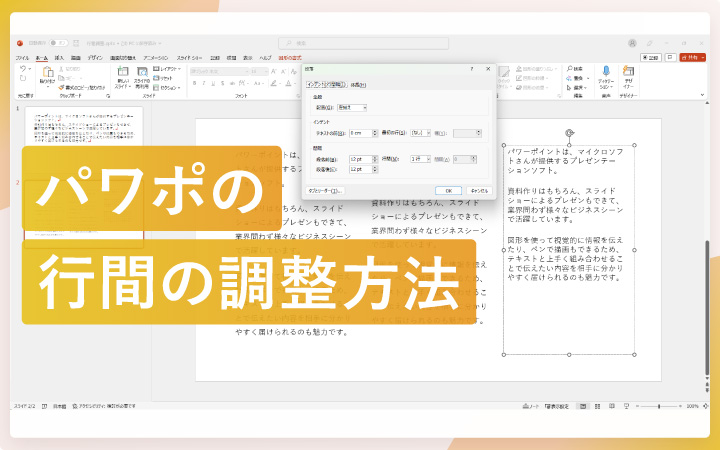Viewport: 720px width, 450px height.
Task: Switch to Normal view icon
Action: pos(583,406)
